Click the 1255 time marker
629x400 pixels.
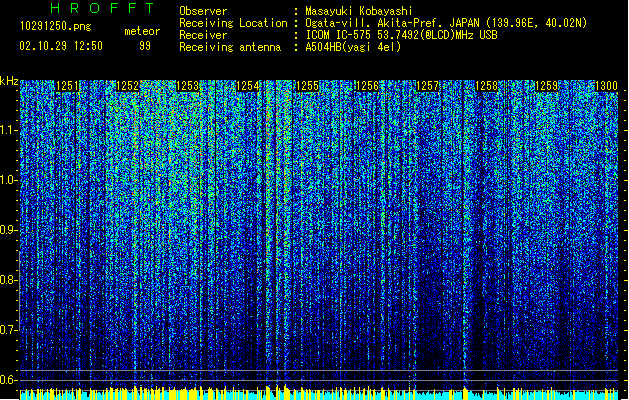coord(307,86)
